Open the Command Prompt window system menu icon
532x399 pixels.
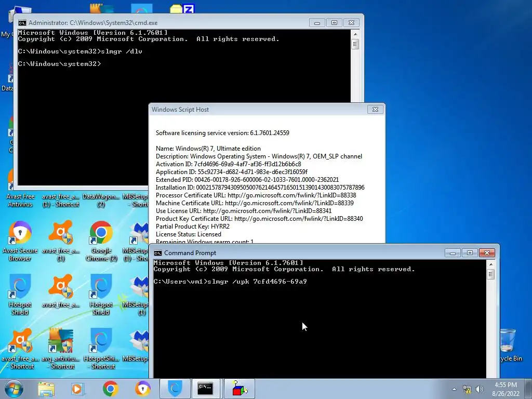pyautogui.click(x=158, y=253)
